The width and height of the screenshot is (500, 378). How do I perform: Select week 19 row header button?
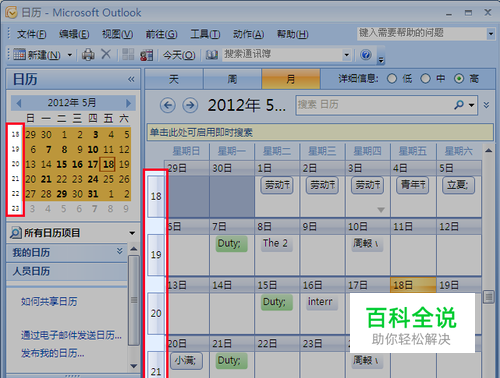156,255
